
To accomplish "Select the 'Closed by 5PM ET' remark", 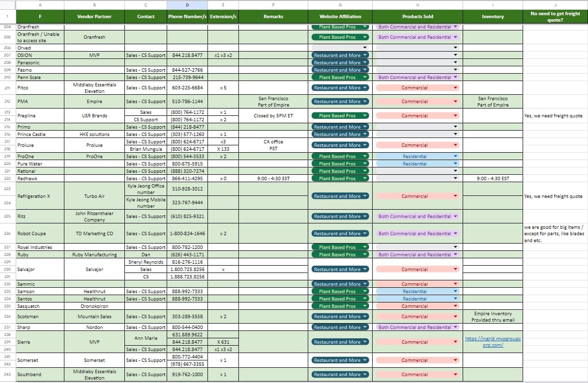I will click(x=273, y=116).
